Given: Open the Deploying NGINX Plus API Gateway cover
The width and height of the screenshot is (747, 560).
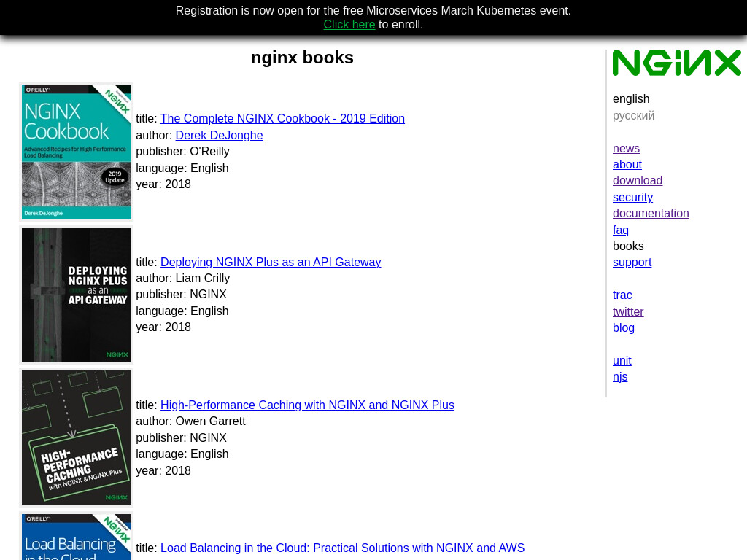Looking at the screenshot, I should pos(76,295).
